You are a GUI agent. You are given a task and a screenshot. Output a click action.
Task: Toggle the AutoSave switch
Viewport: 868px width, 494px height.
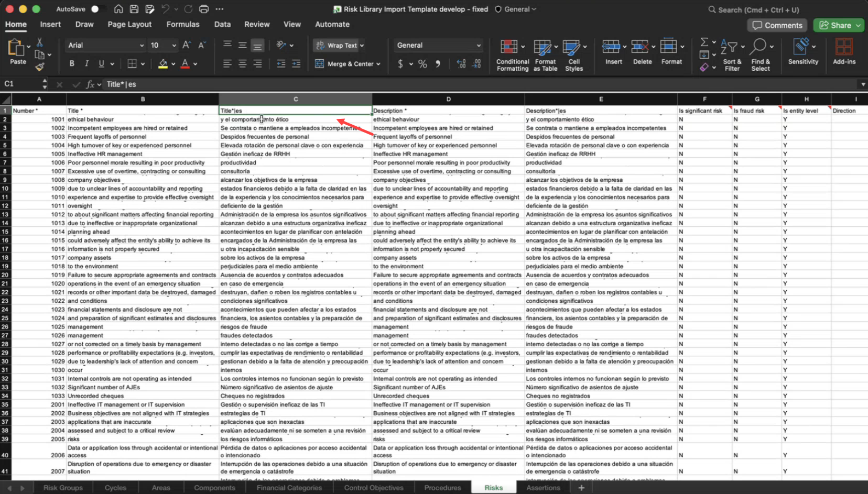(x=96, y=9)
